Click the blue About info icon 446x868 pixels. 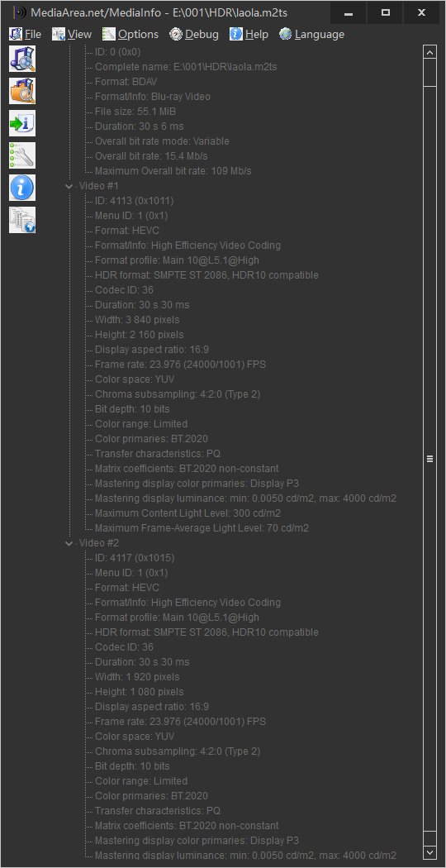(22, 187)
